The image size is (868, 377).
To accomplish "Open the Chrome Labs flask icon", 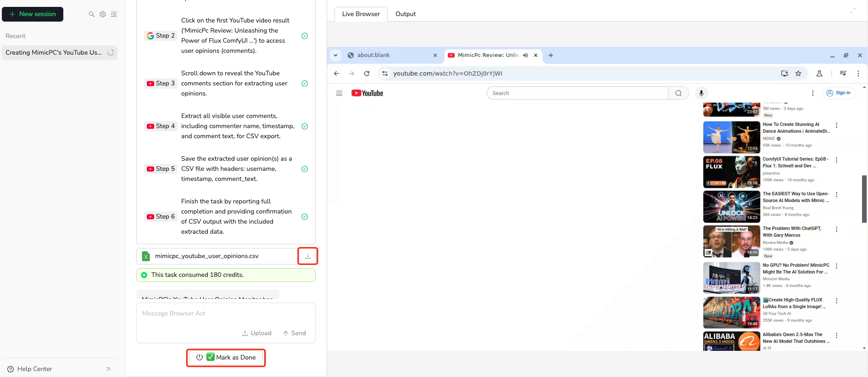I will (x=820, y=73).
